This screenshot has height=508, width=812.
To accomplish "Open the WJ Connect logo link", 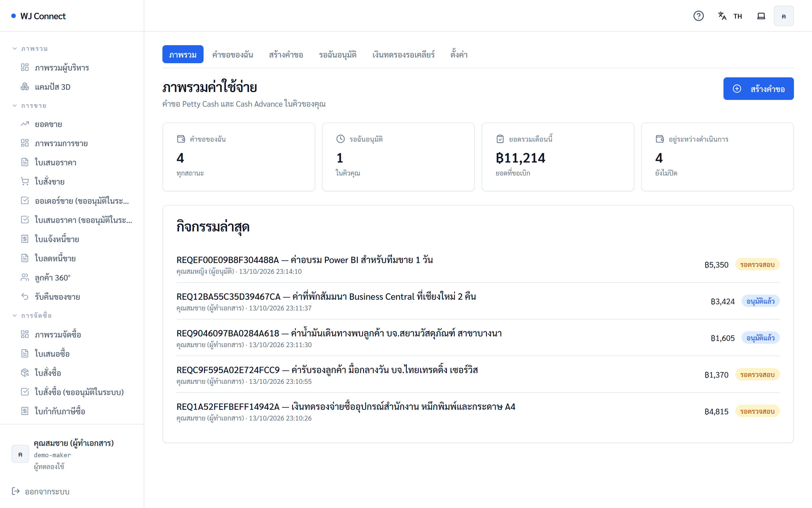I will click(x=39, y=16).
